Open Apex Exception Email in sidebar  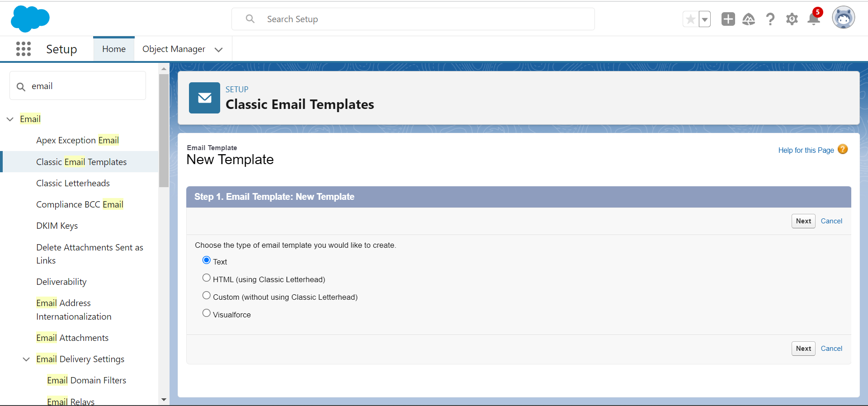(78, 140)
